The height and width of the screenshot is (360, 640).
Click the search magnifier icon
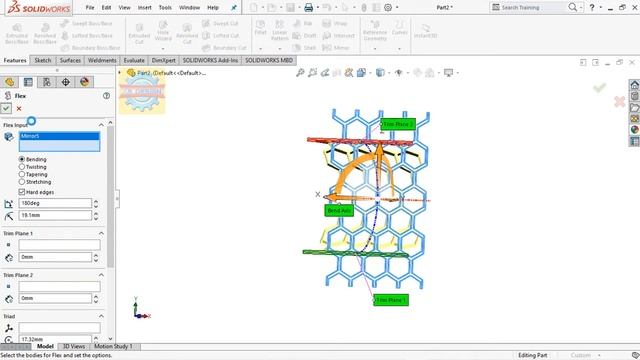tap(573, 7)
